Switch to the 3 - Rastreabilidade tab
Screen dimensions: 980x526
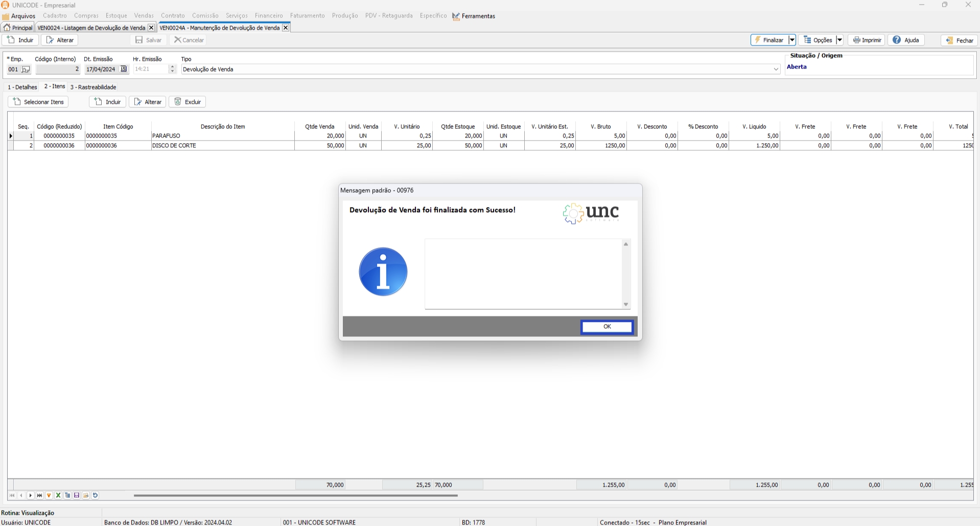point(93,87)
